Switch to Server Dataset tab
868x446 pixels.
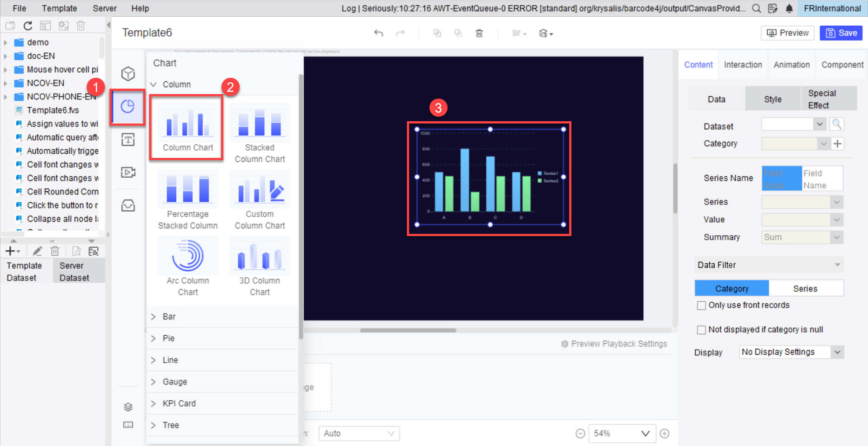point(79,272)
